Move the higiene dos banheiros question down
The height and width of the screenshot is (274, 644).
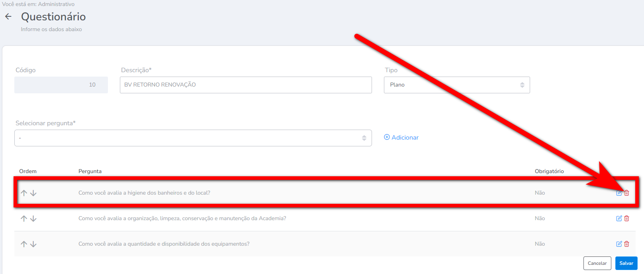click(33, 193)
